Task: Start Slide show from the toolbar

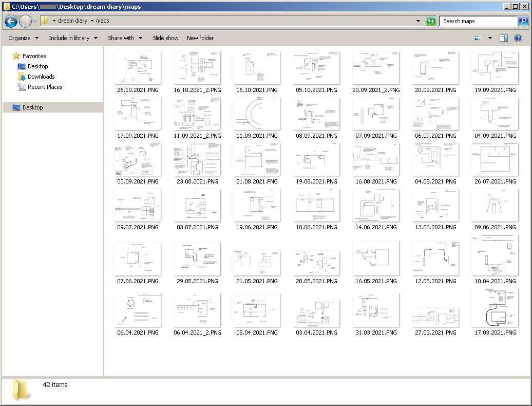Action: coord(165,38)
